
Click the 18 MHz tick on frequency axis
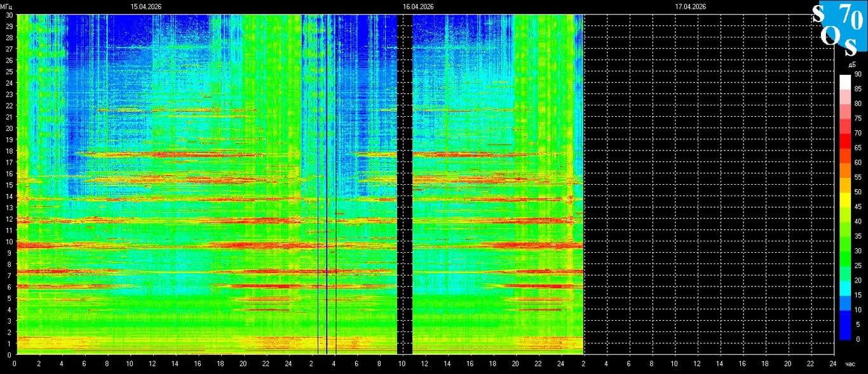pyautogui.click(x=9, y=151)
